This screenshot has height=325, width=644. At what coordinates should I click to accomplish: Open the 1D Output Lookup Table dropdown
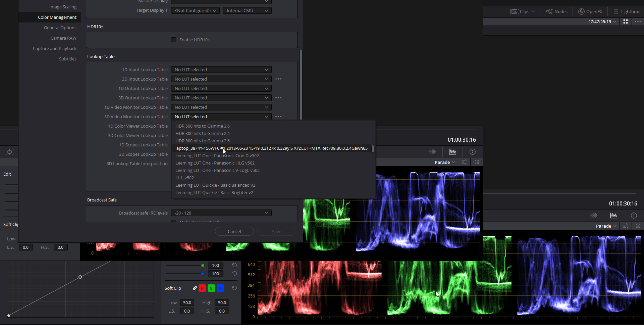(221, 88)
